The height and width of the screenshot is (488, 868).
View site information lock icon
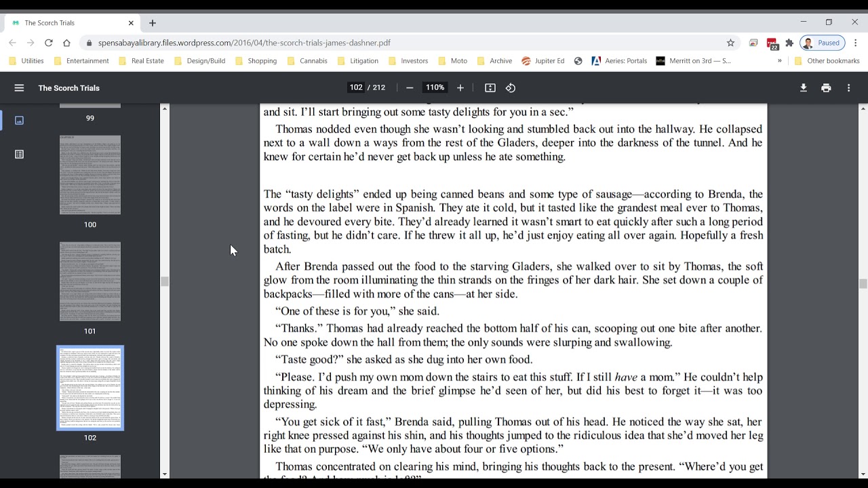pos(89,43)
